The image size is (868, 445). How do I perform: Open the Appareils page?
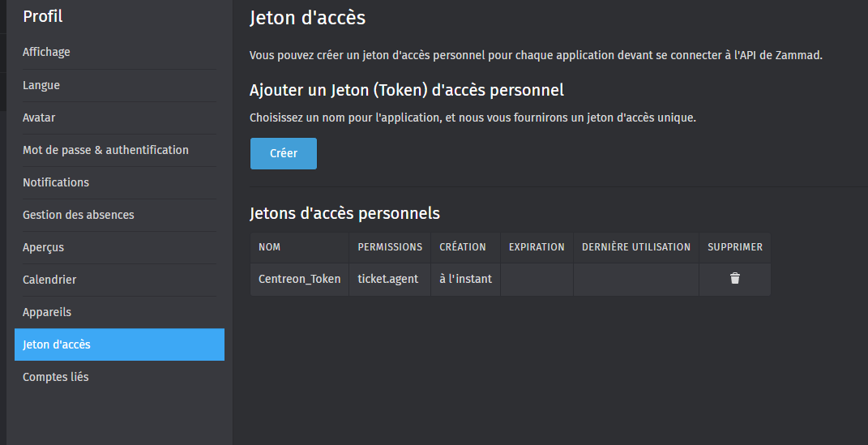[47, 312]
